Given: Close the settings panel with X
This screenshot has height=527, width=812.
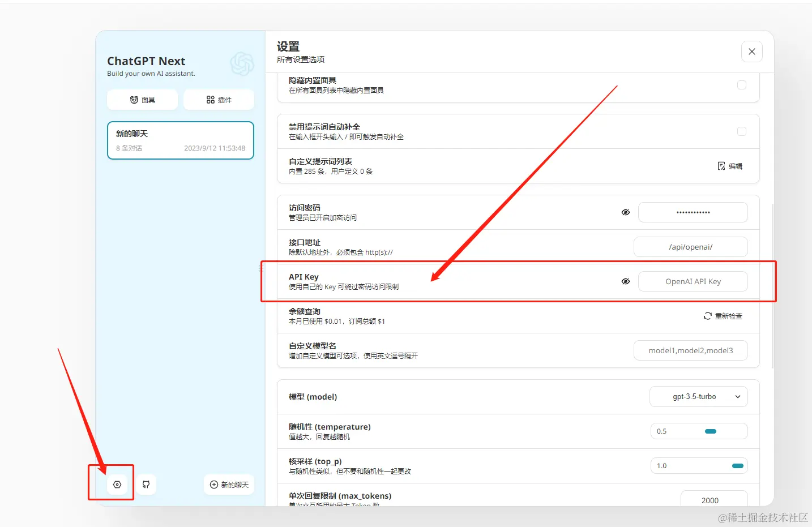Looking at the screenshot, I should 752,52.
